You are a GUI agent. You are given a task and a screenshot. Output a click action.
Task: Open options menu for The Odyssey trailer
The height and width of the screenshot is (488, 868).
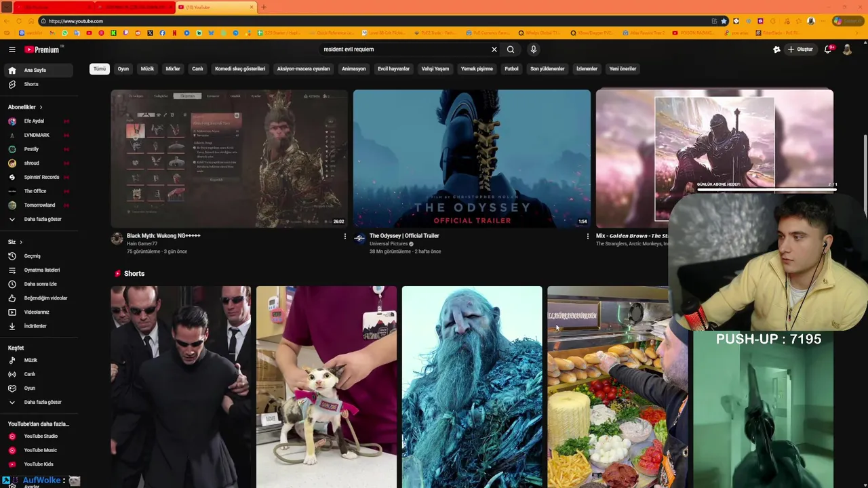(x=587, y=237)
